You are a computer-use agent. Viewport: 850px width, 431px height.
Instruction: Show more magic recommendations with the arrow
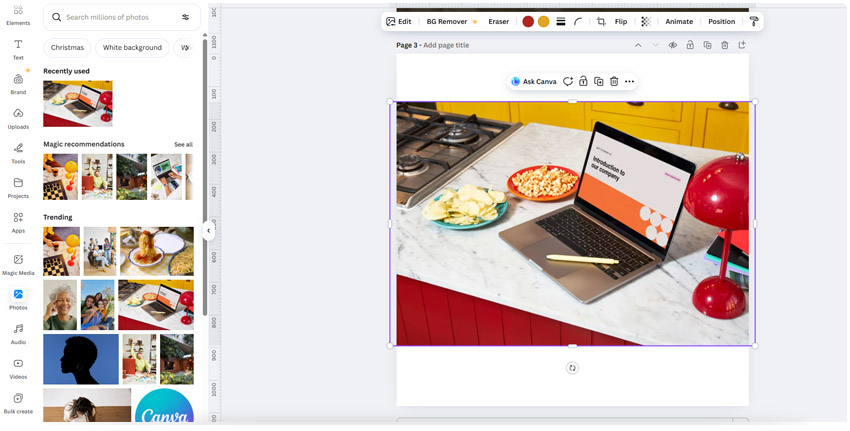[188, 177]
